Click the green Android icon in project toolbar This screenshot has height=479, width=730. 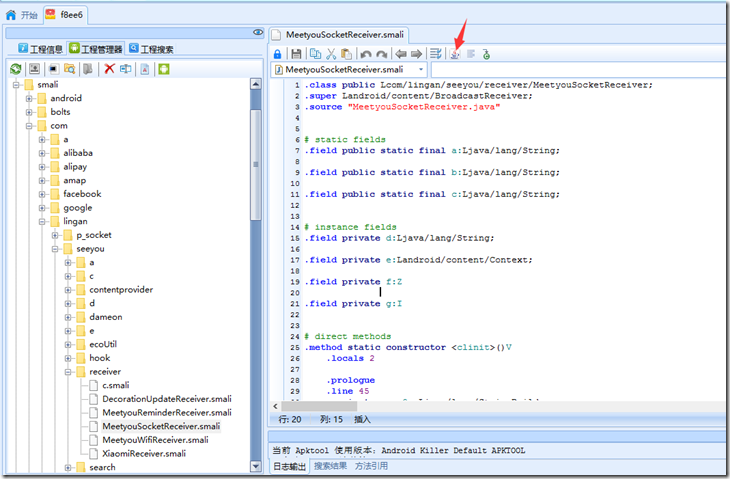[x=163, y=69]
